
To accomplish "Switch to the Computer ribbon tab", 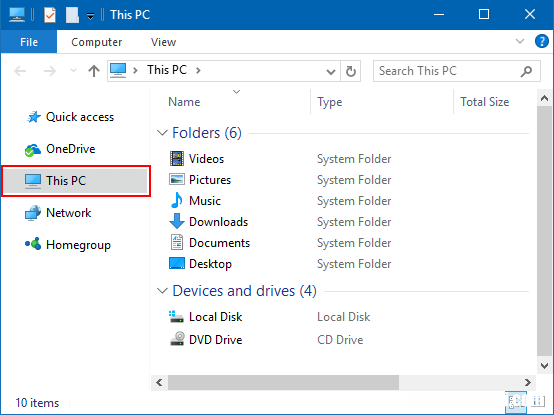I will 96,42.
